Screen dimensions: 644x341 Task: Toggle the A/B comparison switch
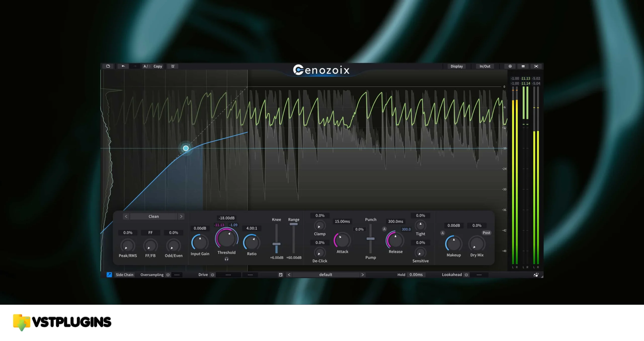click(x=146, y=66)
